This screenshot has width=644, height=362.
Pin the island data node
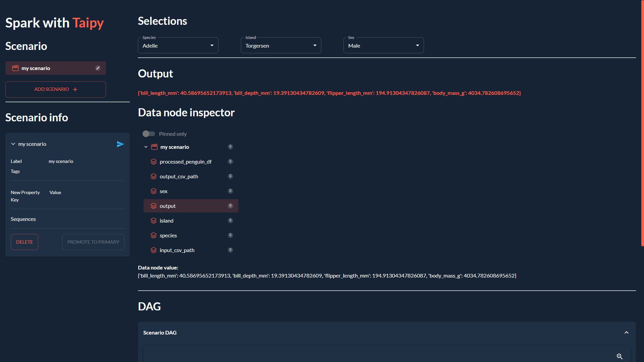230,221
